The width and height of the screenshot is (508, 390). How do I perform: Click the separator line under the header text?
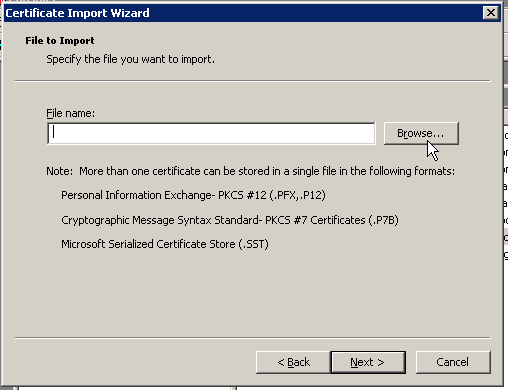point(253,80)
